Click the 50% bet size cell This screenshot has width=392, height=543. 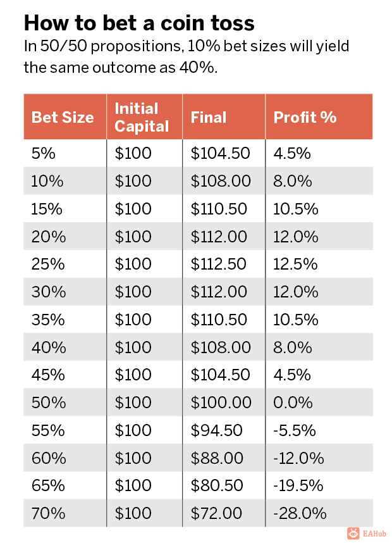click(48, 403)
